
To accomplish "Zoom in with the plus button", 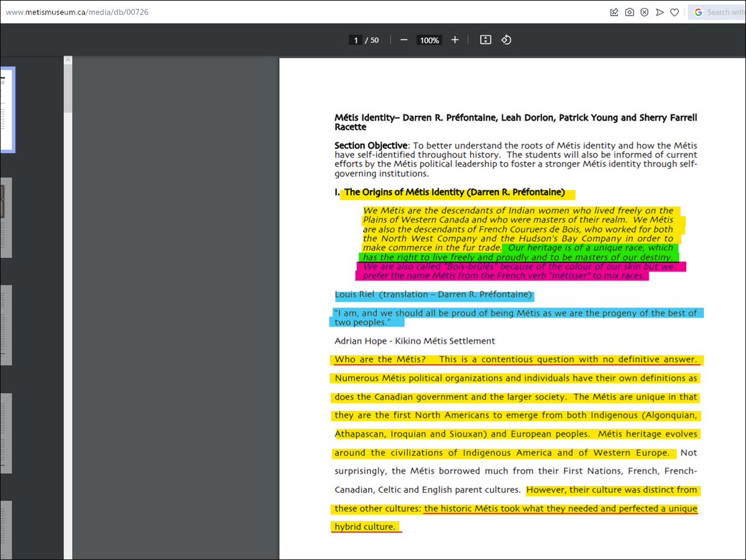I will tap(455, 40).
